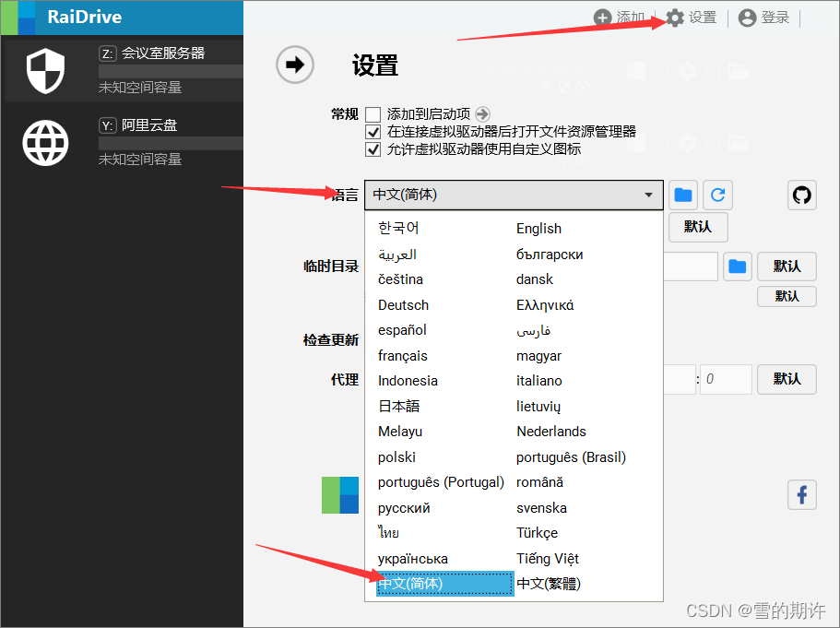Select italiano language option
This screenshot has width=840, height=628.
pyautogui.click(x=538, y=381)
